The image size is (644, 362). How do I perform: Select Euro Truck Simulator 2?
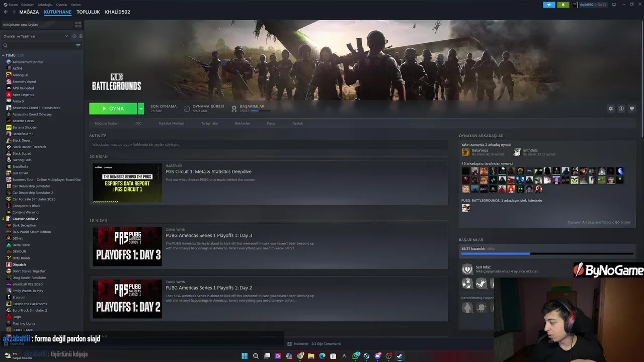point(30,310)
